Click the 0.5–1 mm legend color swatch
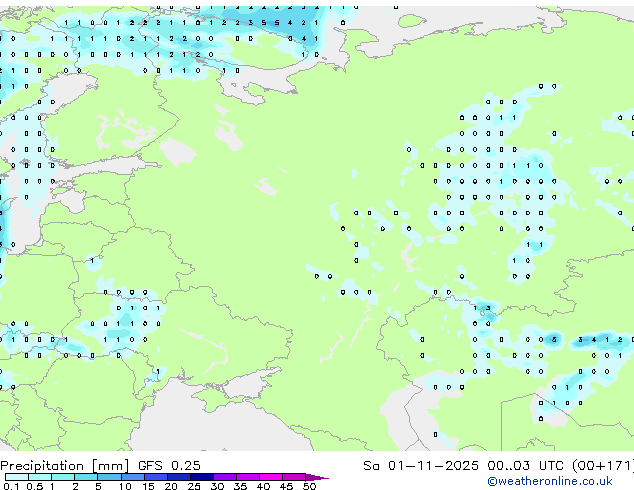This screenshot has width=634, height=490. click(40, 477)
